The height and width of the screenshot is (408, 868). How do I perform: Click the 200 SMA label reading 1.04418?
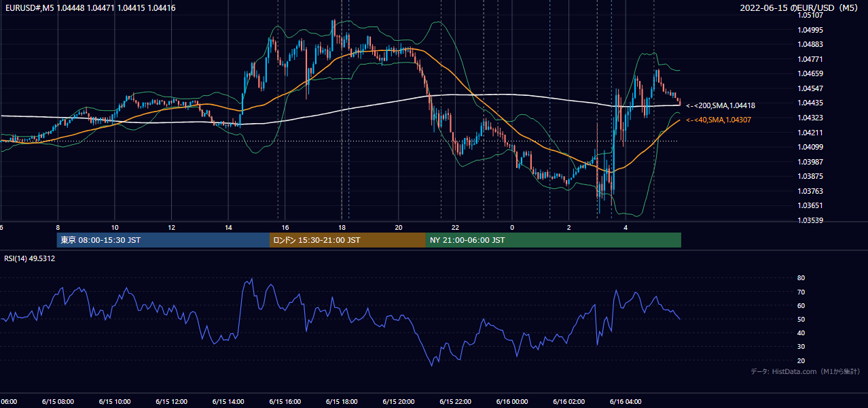coord(721,105)
